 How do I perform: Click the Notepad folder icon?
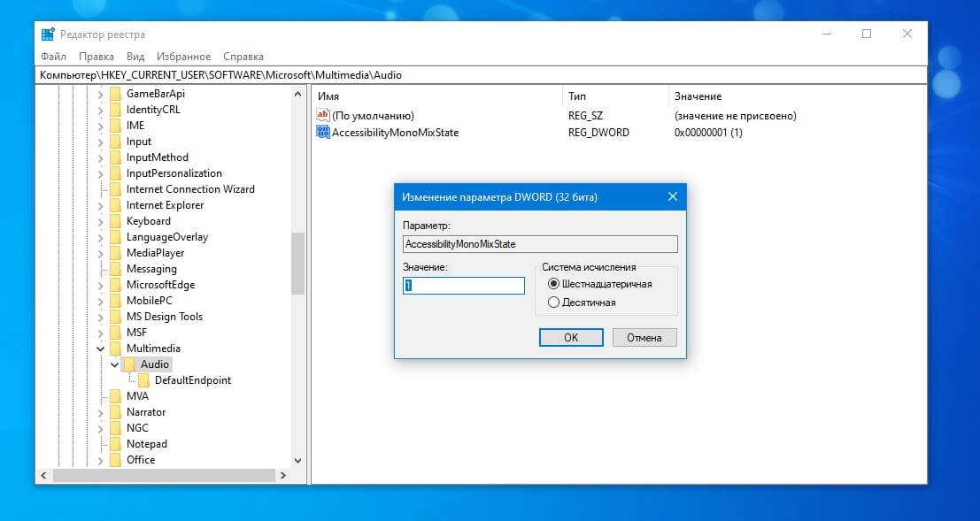pos(115,444)
